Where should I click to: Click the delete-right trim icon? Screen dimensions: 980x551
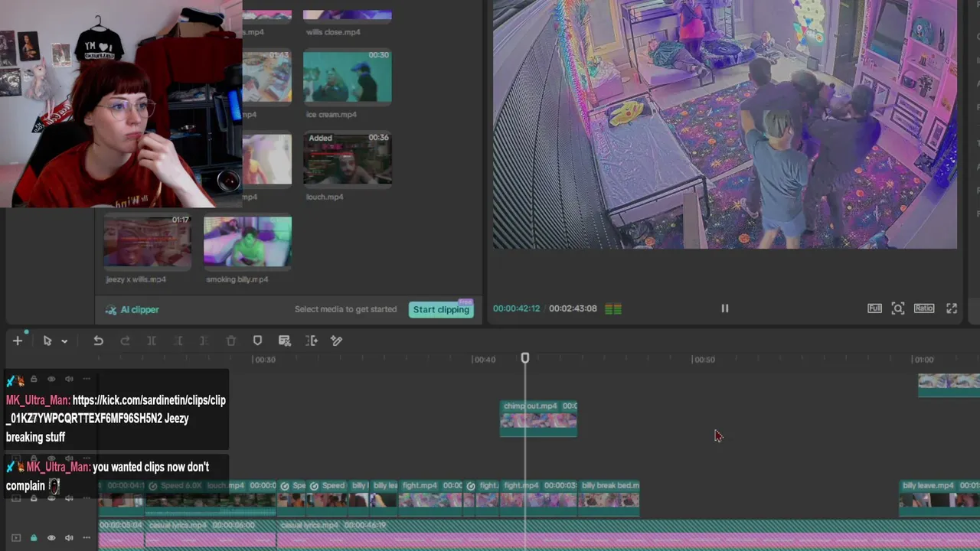click(x=204, y=341)
